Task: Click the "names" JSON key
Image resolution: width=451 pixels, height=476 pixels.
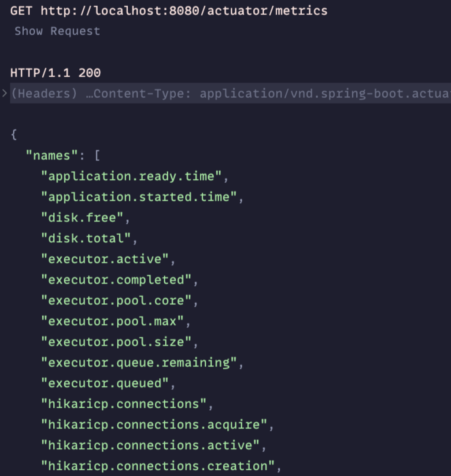Action: [52, 156]
